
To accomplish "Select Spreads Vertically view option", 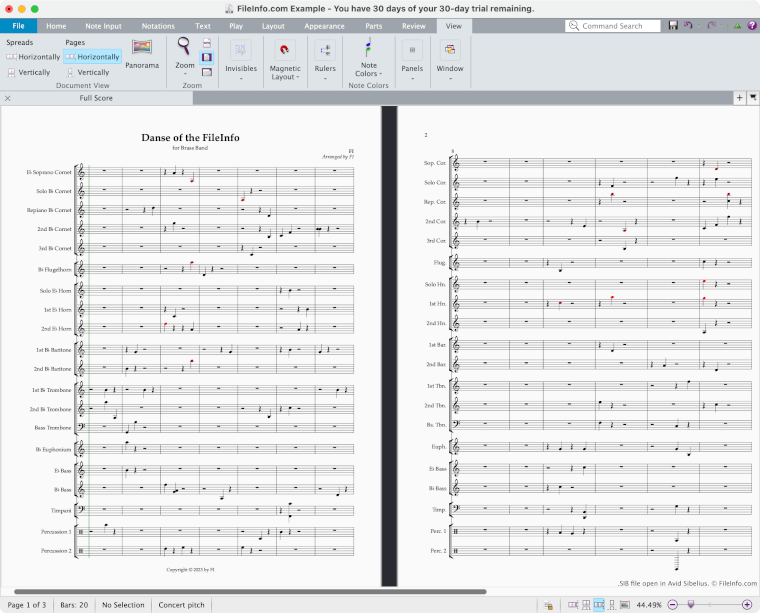I will (28, 72).
